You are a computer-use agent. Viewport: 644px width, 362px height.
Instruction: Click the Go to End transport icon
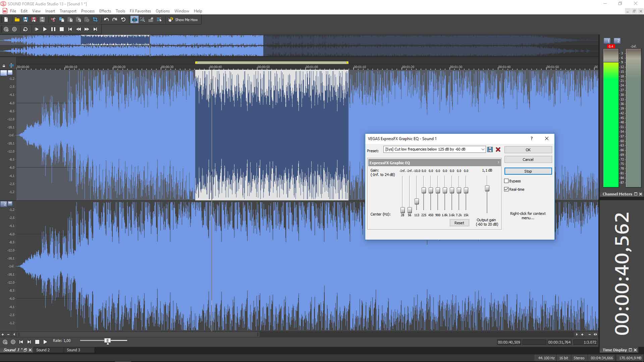click(x=95, y=29)
